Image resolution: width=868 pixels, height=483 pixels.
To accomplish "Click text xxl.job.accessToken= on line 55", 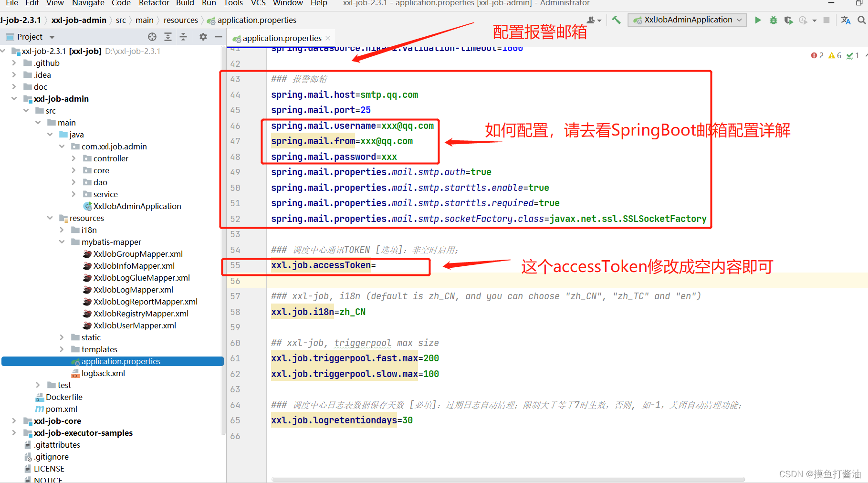I will tap(324, 265).
